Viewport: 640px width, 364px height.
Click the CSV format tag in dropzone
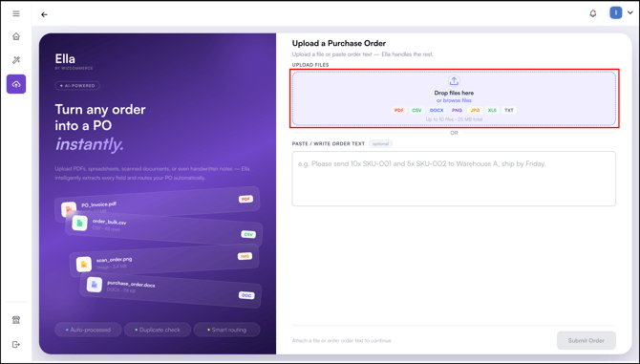tap(416, 110)
